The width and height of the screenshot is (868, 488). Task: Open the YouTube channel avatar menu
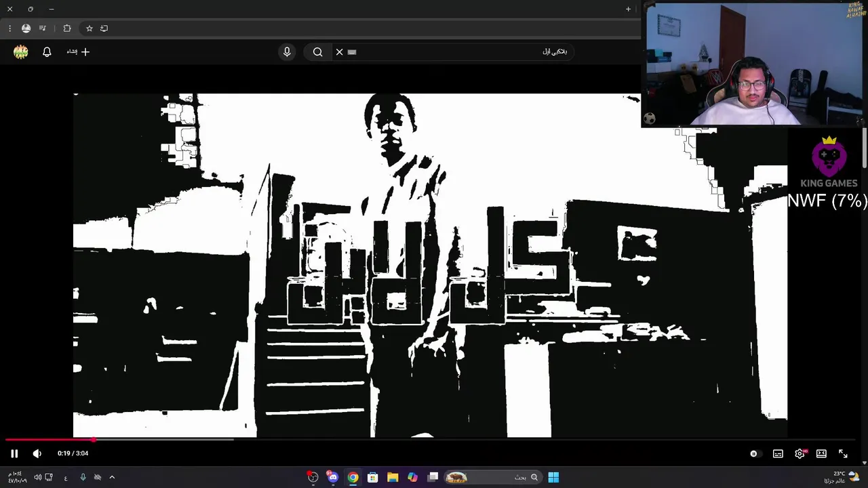21,52
